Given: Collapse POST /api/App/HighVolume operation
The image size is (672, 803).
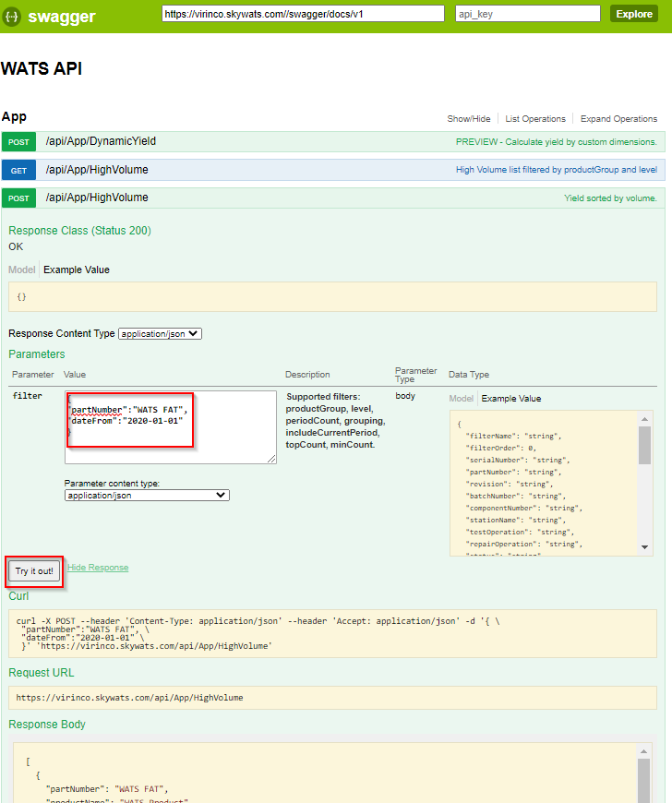Looking at the screenshot, I should tap(97, 198).
